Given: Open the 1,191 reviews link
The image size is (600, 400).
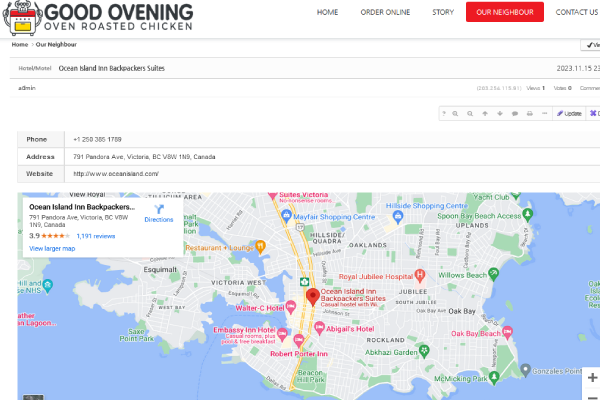Looking at the screenshot, I should click(x=96, y=236).
